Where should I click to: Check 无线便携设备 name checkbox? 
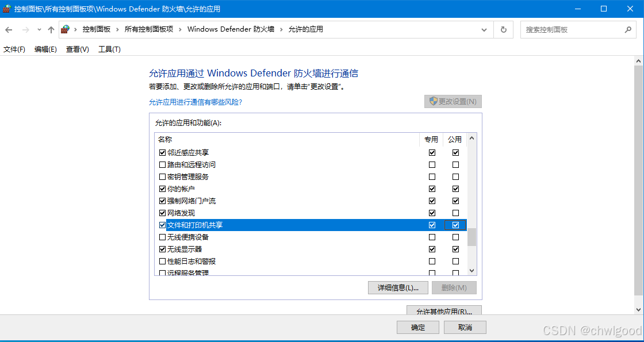tap(162, 237)
